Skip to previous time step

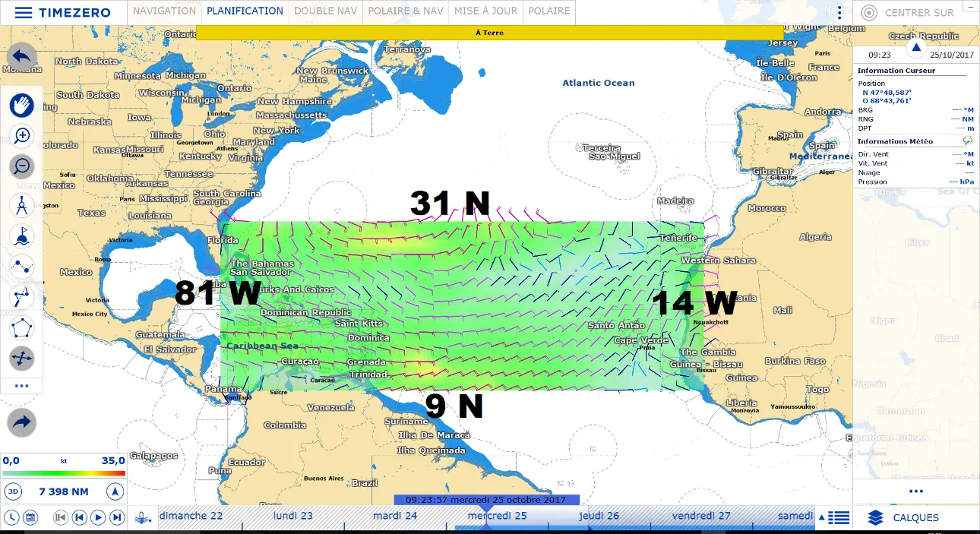click(x=79, y=517)
